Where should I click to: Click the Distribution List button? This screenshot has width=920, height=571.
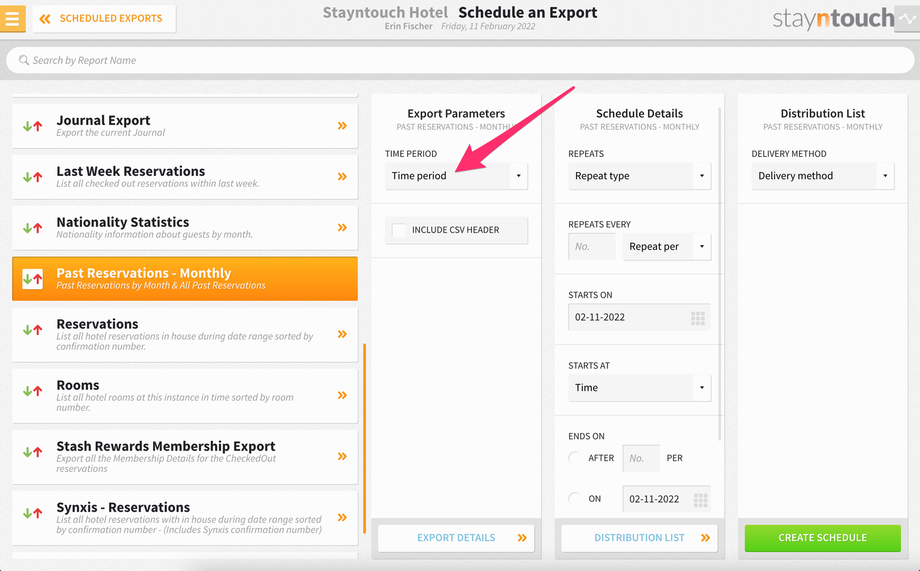click(x=640, y=538)
